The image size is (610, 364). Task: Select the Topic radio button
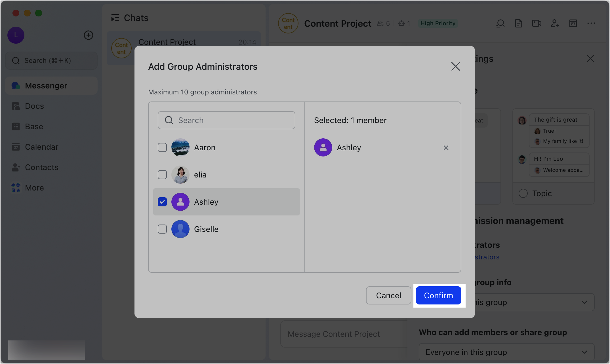[523, 193]
